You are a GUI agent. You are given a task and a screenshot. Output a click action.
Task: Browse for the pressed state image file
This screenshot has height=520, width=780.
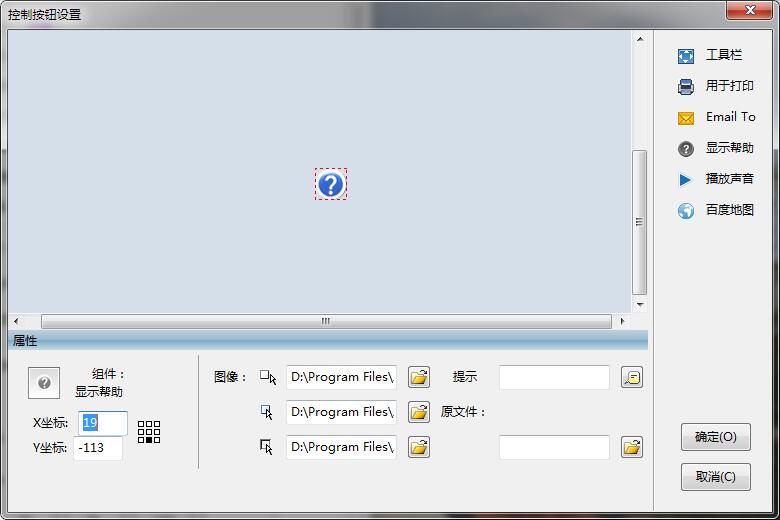coord(419,447)
